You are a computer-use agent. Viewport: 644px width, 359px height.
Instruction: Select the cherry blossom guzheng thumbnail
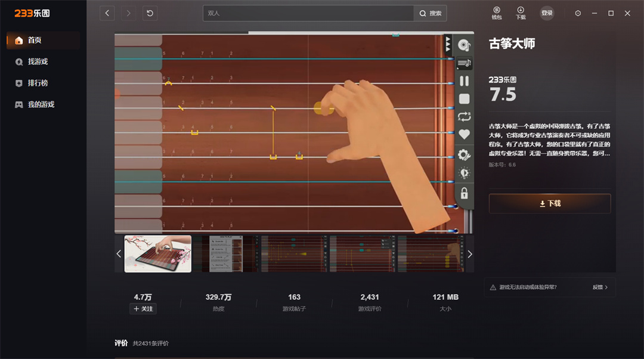(x=157, y=254)
